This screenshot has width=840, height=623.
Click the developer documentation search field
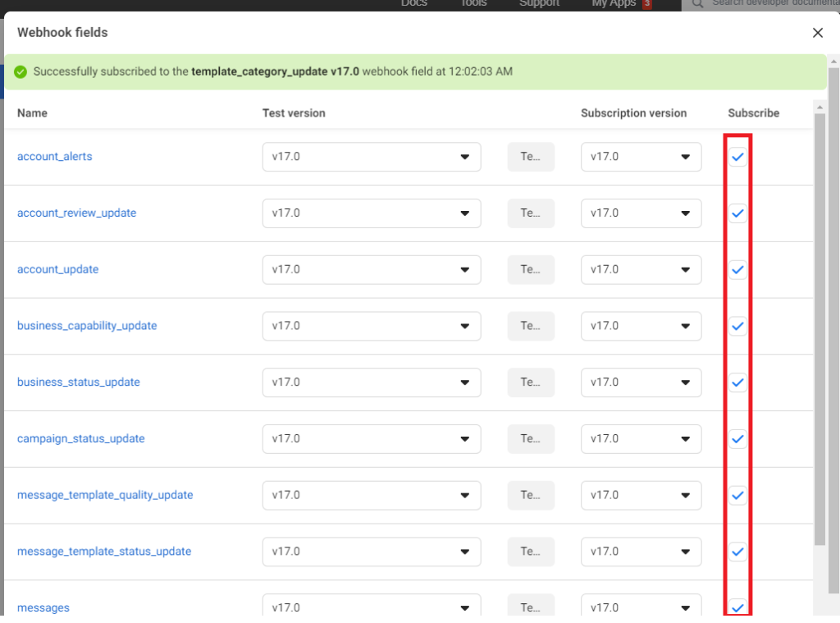coord(760,4)
